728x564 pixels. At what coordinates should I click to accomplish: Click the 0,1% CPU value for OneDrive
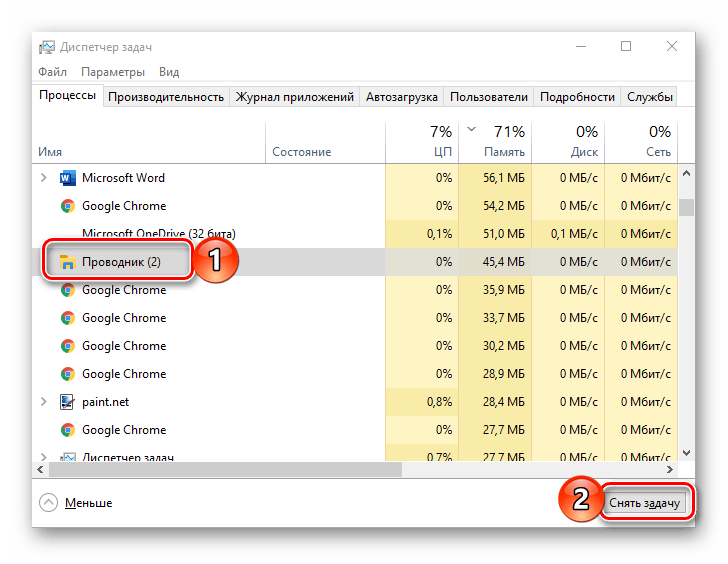(439, 233)
